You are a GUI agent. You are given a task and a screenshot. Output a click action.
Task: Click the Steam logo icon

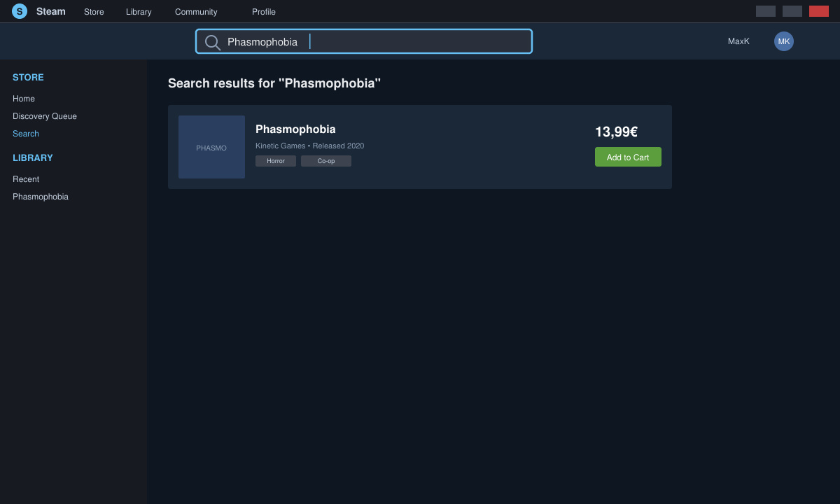pyautogui.click(x=20, y=11)
